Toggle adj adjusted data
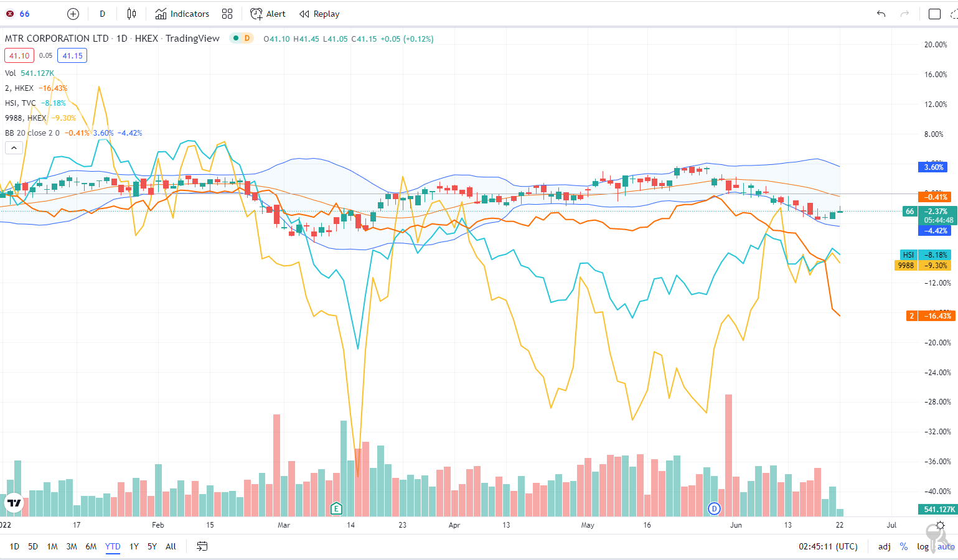Image resolution: width=958 pixels, height=560 pixels. pos(884,546)
